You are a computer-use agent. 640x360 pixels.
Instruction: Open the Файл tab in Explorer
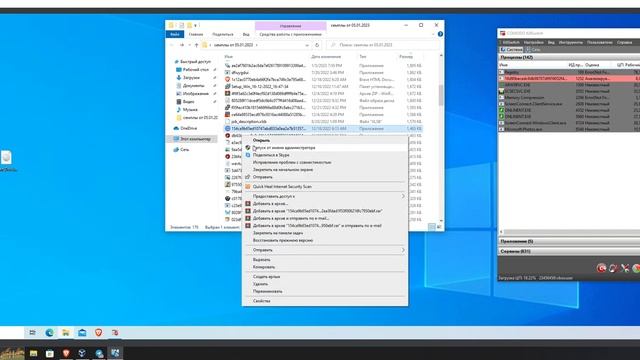click(x=175, y=34)
